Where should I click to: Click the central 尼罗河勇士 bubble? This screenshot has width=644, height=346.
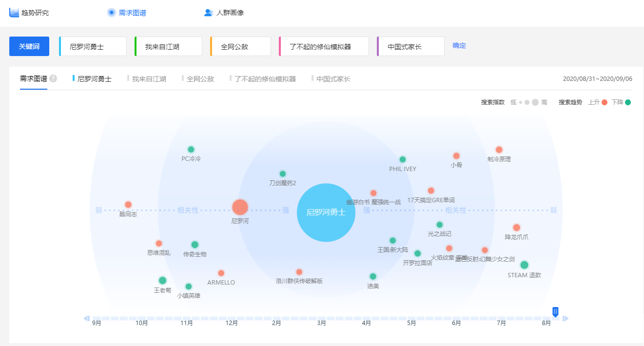(x=326, y=212)
